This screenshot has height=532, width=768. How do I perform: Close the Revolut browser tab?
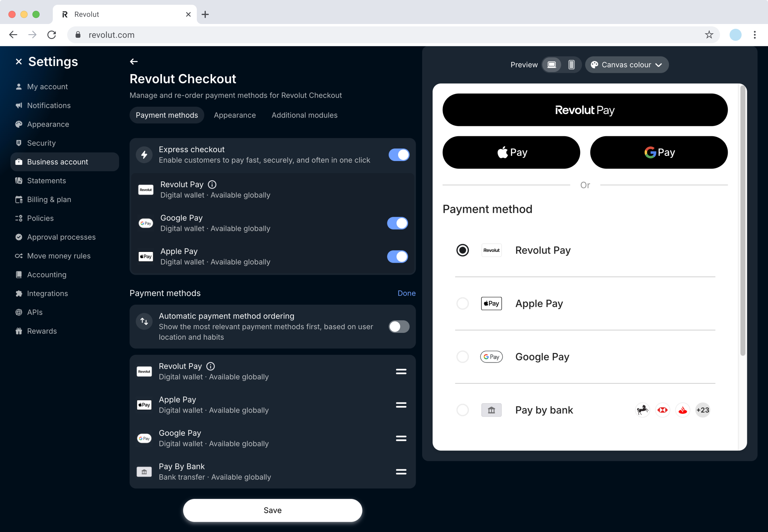click(188, 14)
